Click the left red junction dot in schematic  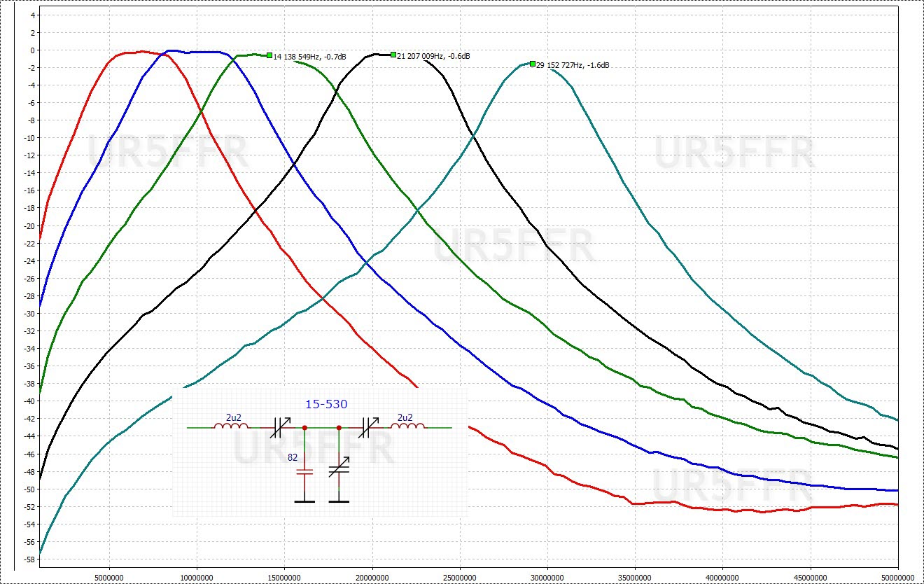(304, 427)
